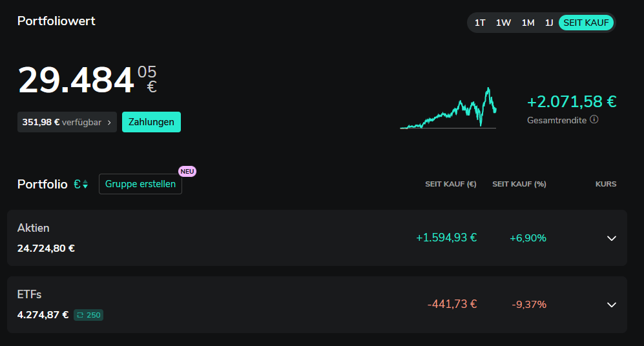Click the savings plan 250 badge under ETFs
This screenshot has height=346, width=644.
(x=89, y=315)
